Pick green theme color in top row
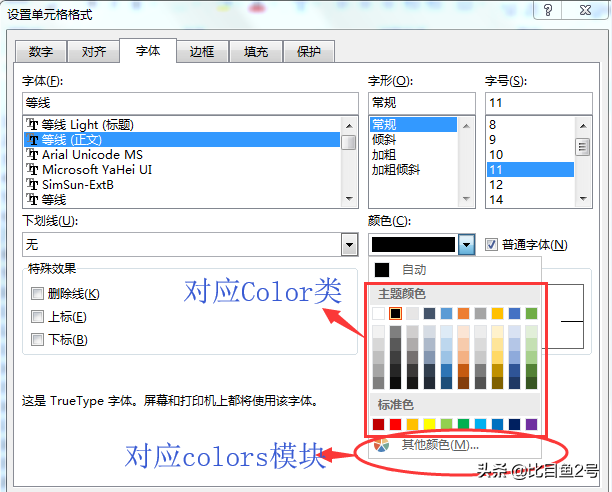612x492 pixels. 531,313
